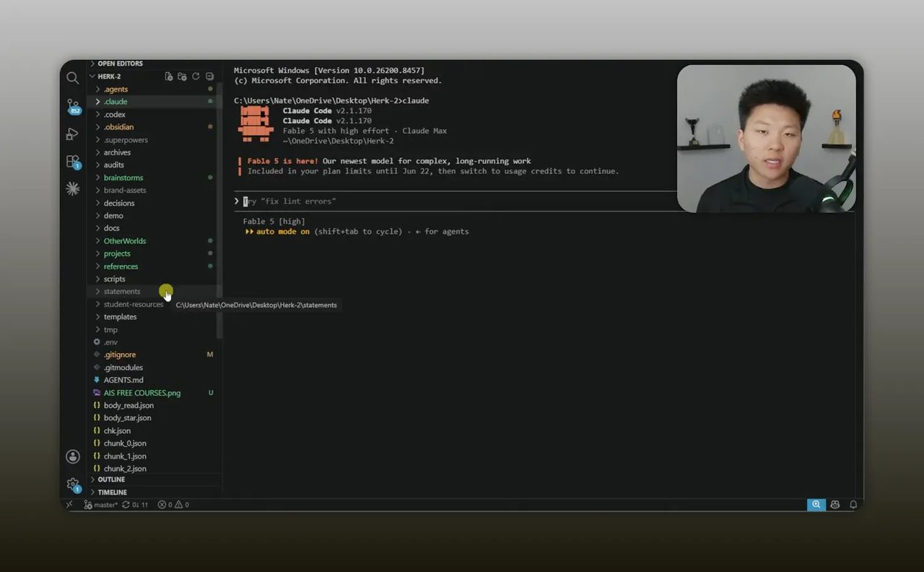924x572 pixels.
Task: Click the 'Fable 5 [high]' status text
Action: [274, 222]
